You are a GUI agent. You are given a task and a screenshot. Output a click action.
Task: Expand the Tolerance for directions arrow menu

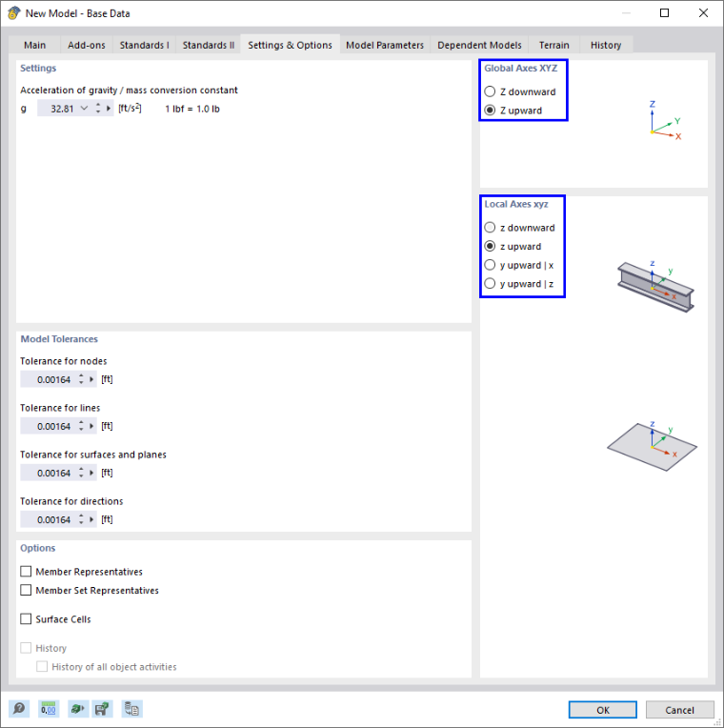[91, 519]
